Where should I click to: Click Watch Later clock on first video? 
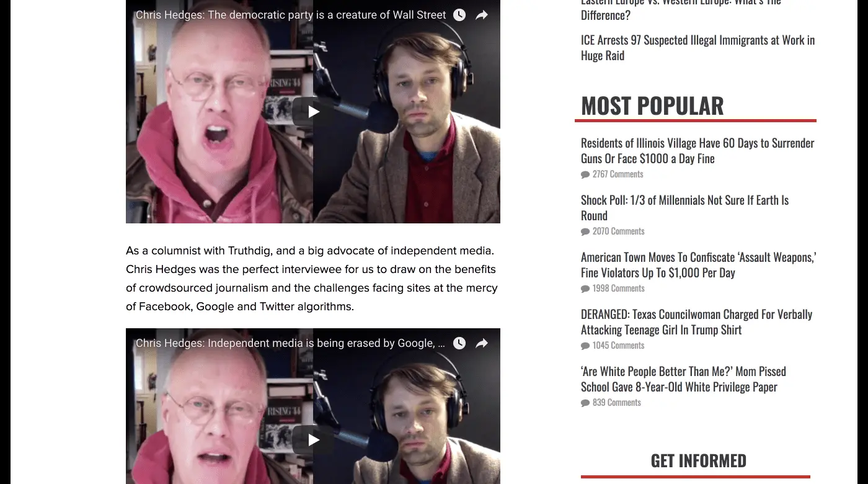[x=459, y=15]
